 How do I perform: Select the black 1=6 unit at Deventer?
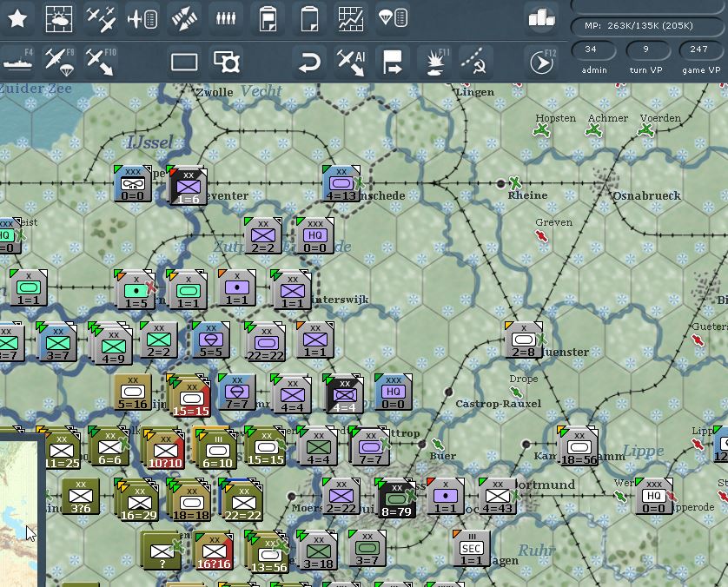[x=188, y=186]
